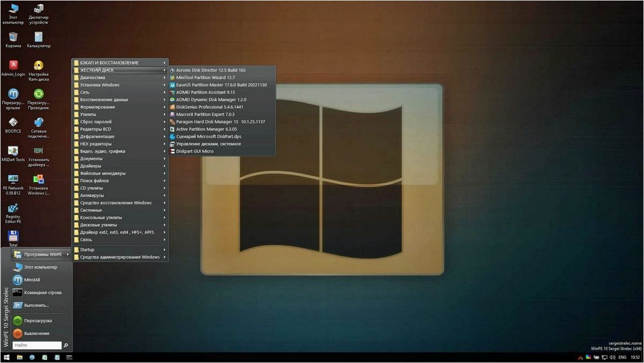Image resolution: width=644 pixels, height=363 pixels.
Task: Launch MSDart Tools from the desktop
Action: (x=13, y=154)
